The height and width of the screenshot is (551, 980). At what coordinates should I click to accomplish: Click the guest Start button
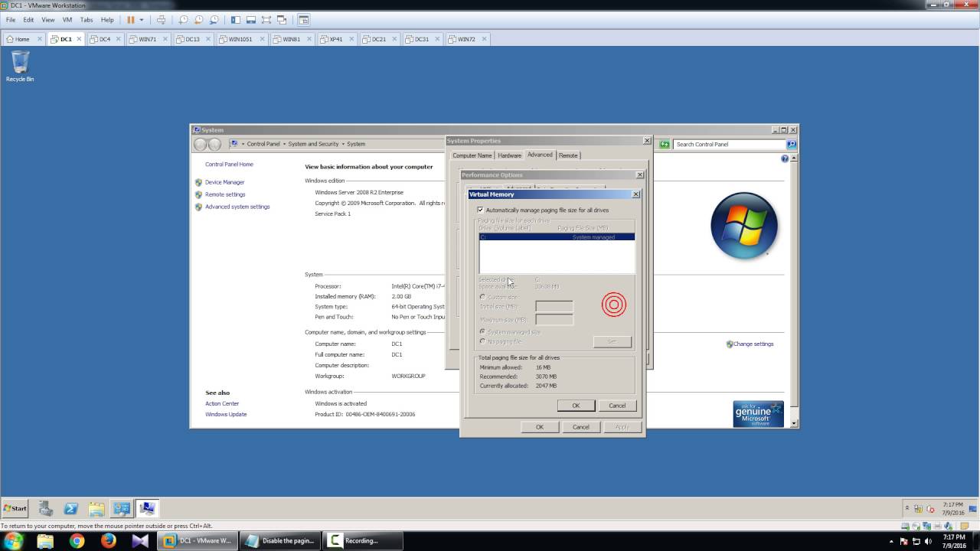coord(15,508)
